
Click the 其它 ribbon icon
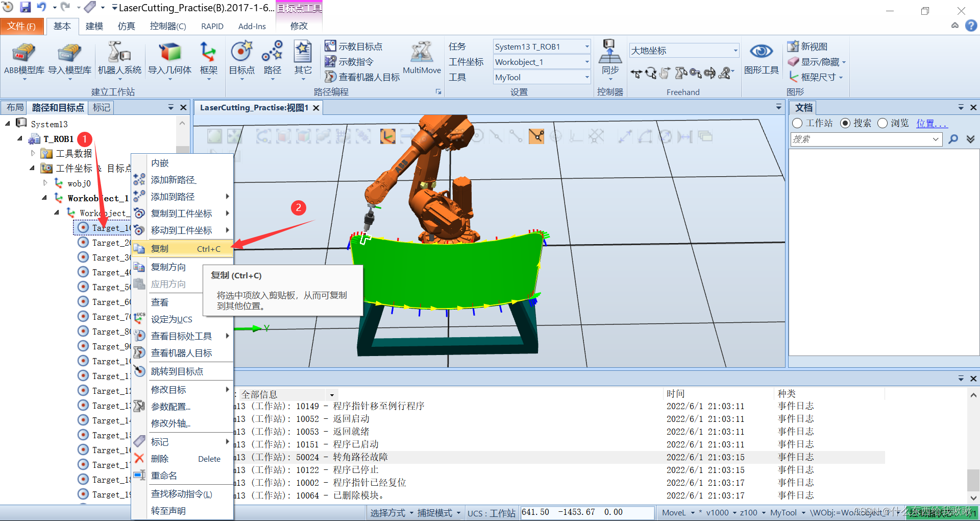point(303,60)
